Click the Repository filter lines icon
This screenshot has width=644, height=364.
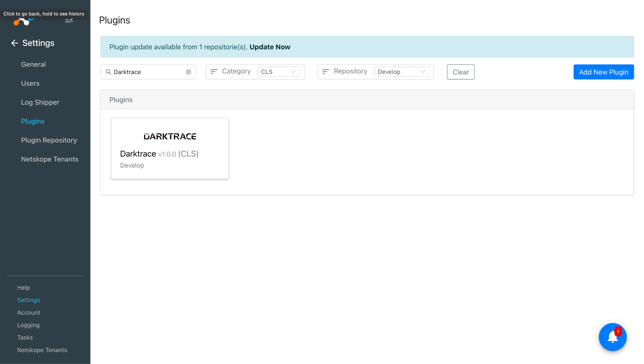tap(325, 72)
